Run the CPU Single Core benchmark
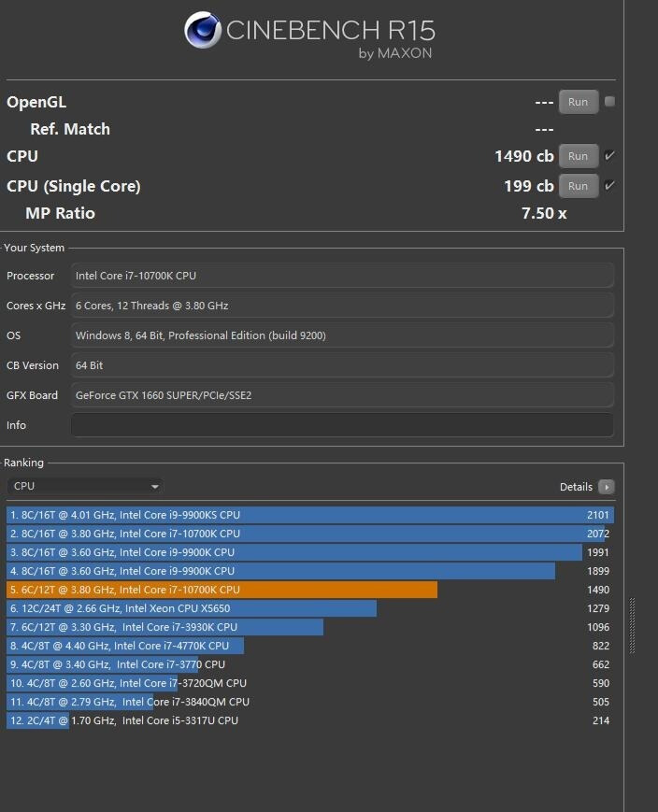The image size is (658, 812). pos(579,186)
